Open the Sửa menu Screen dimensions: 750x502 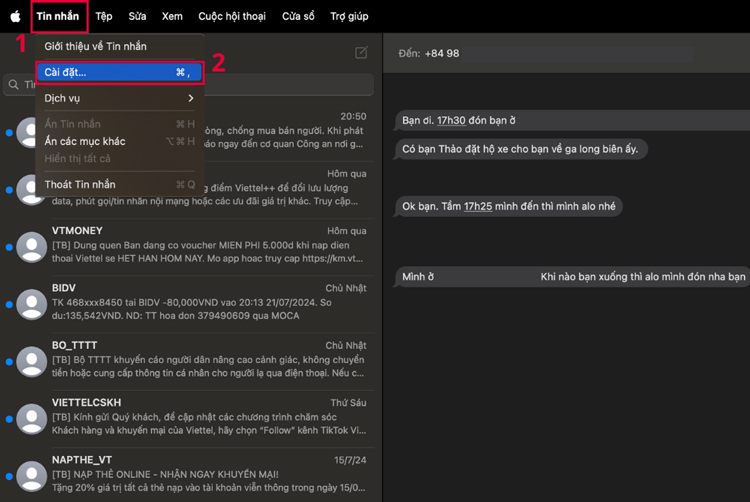[x=137, y=16]
